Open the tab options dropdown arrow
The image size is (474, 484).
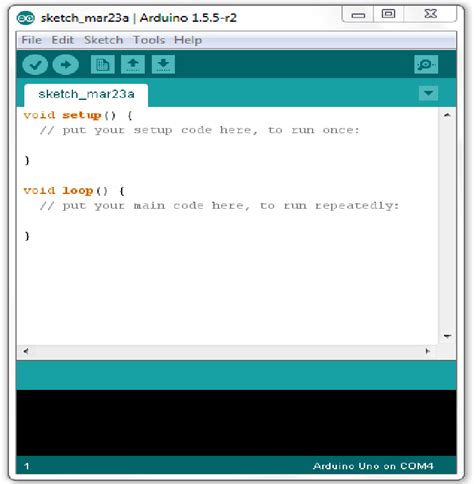click(x=428, y=93)
